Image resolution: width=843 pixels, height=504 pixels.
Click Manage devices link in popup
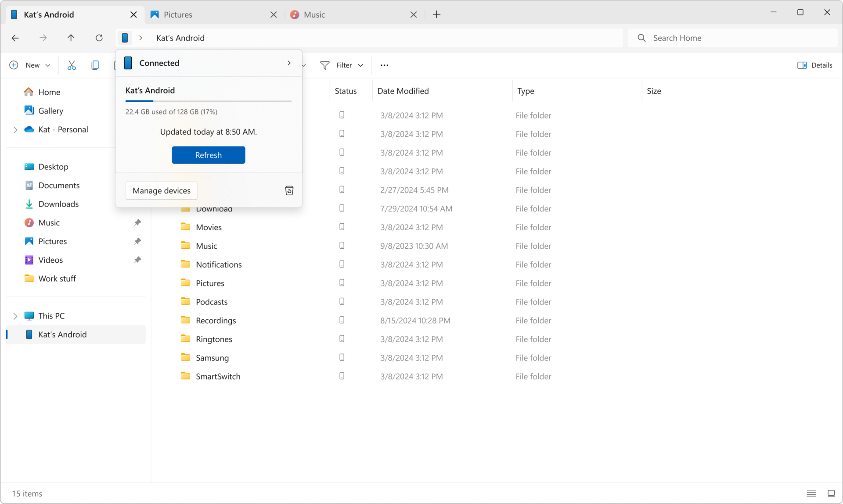click(161, 190)
